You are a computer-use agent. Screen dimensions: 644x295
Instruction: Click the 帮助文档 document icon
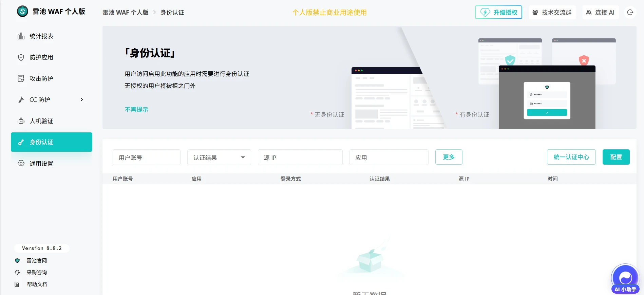(x=17, y=284)
